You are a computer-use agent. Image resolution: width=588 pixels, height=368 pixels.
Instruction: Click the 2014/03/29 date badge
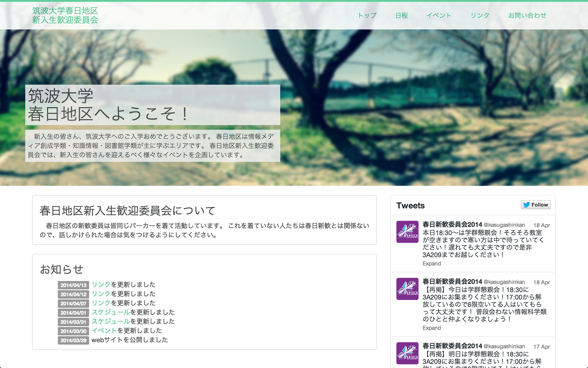[x=73, y=340]
